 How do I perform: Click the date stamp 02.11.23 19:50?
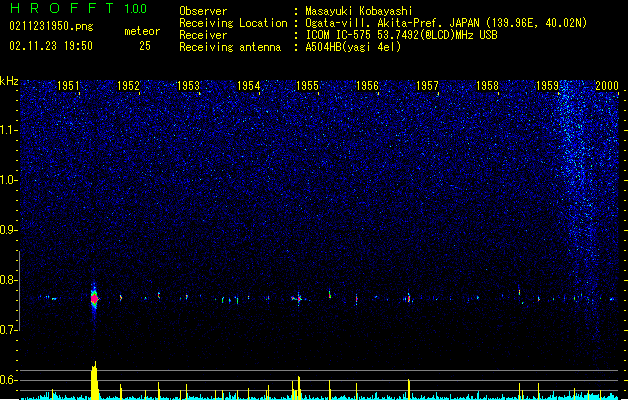[51, 46]
